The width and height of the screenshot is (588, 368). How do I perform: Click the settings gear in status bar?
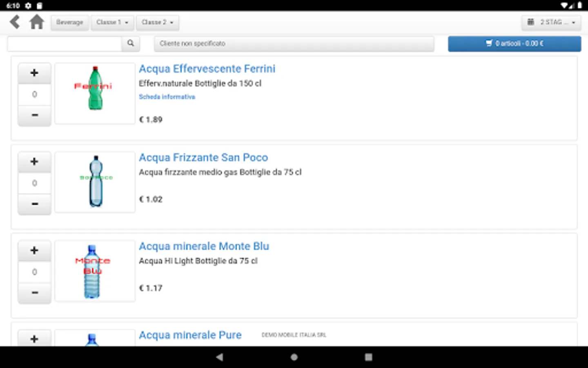28,5
